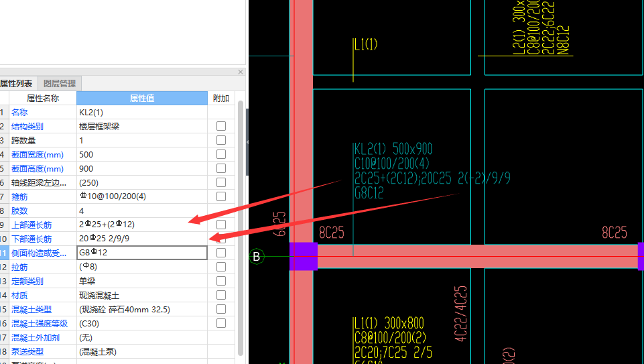Select the (混凝土泵) pumping type value
The width and height of the screenshot is (644, 364).
[142, 352]
